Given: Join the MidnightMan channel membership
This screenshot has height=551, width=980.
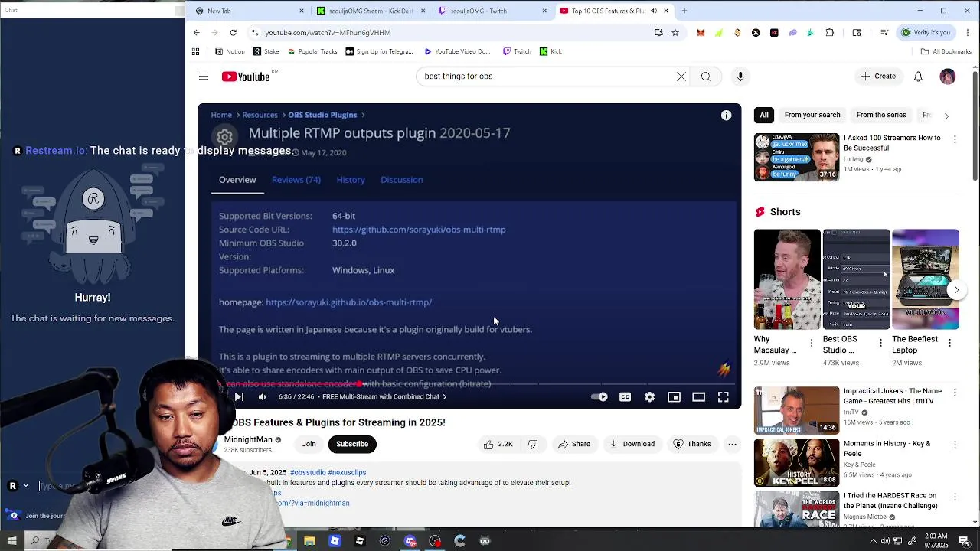Looking at the screenshot, I should 309,444.
